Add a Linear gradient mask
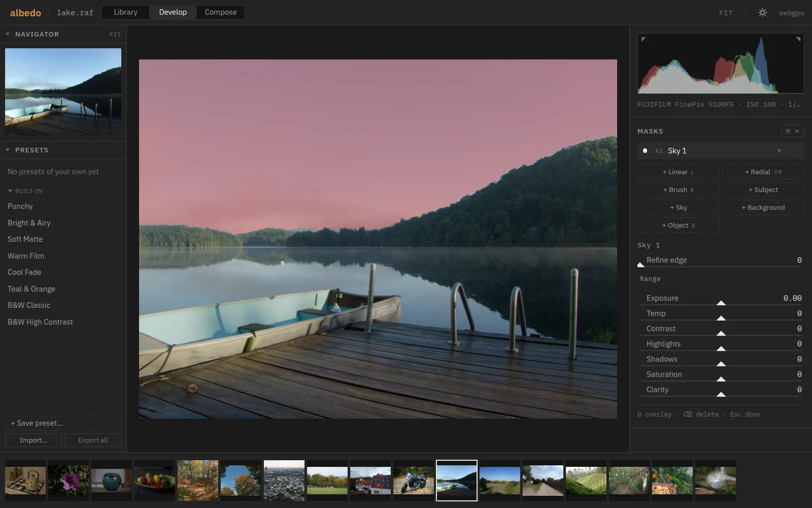 (678, 172)
